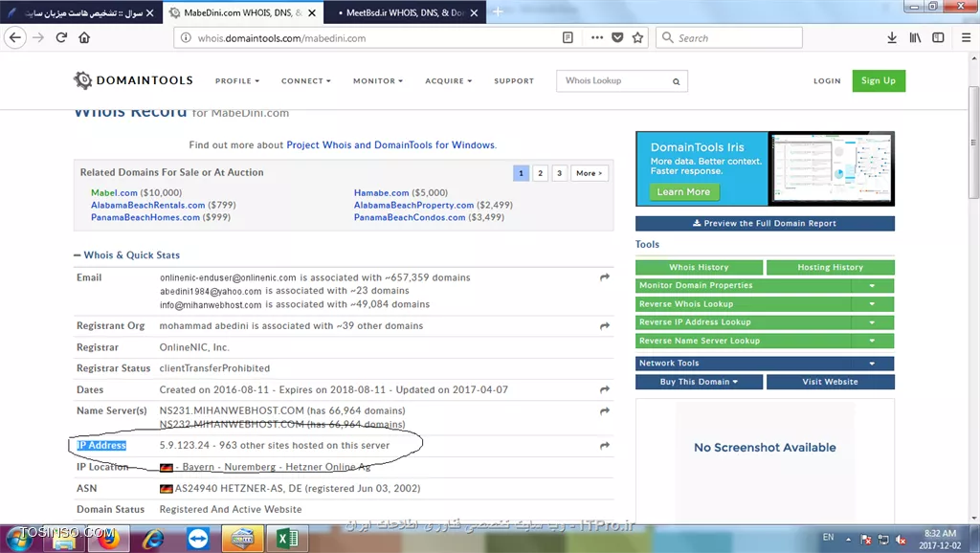The image size is (980, 553).
Task: Open the browser Home page
Action: (x=84, y=37)
